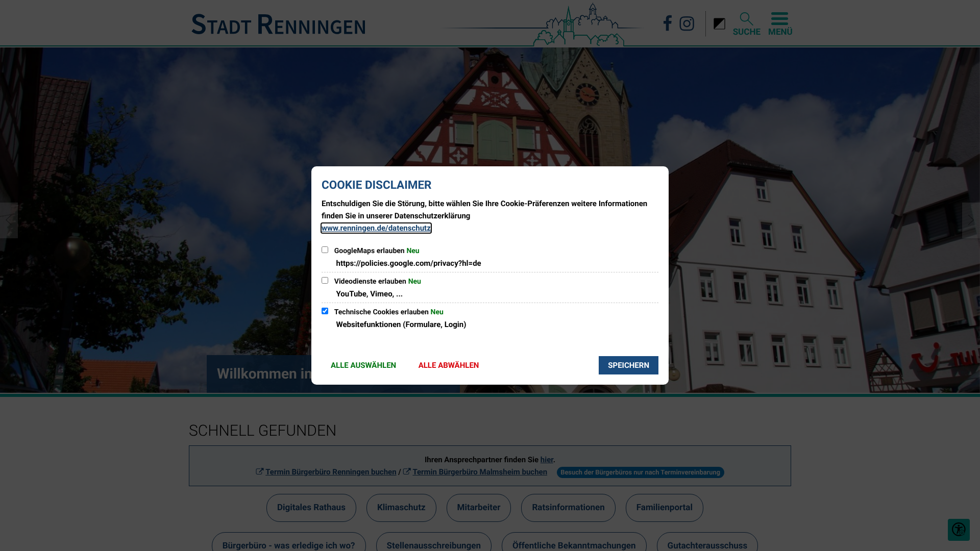Open Termin Bürgerbüro Renningen buchen link
Image resolution: width=980 pixels, height=551 pixels.
pos(330,472)
